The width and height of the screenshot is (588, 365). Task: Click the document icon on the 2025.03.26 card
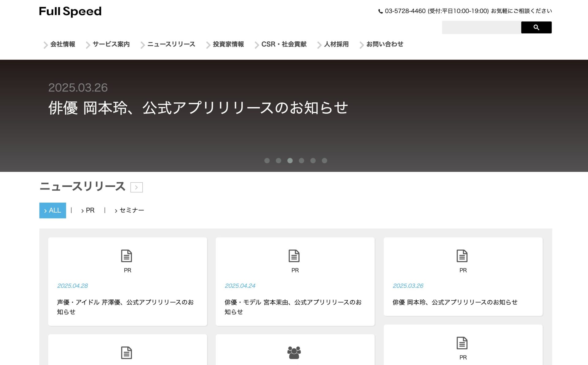point(462,256)
